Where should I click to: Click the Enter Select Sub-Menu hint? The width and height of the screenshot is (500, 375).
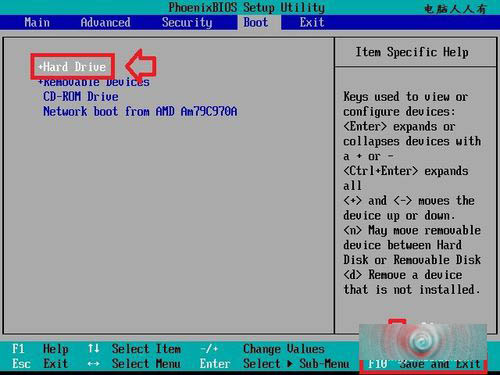point(274,364)
